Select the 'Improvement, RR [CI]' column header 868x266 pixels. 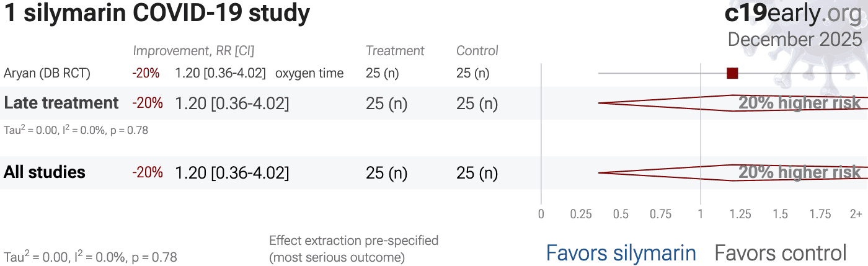(193, 51)
